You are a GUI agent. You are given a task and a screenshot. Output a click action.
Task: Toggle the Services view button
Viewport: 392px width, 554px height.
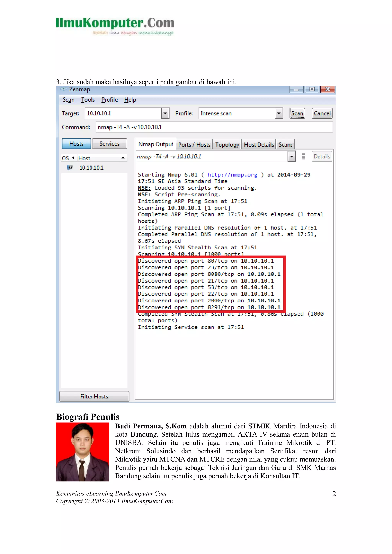[x=109, y=143]
